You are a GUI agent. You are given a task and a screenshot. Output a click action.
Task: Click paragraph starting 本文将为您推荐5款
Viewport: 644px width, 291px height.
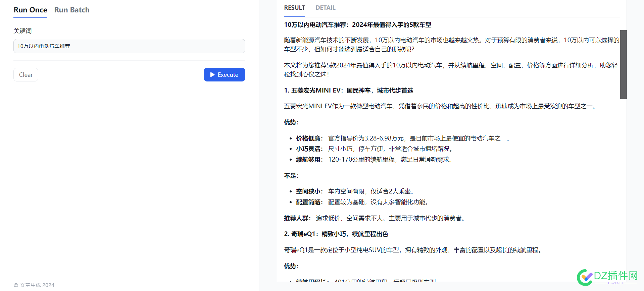click(451, 70)
